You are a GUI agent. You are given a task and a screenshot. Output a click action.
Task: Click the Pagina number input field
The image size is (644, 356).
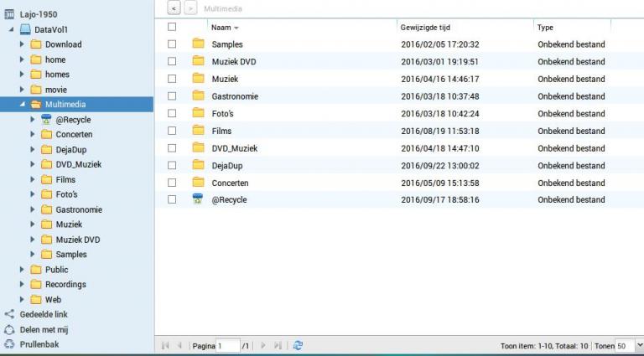(x=227, y=345)
